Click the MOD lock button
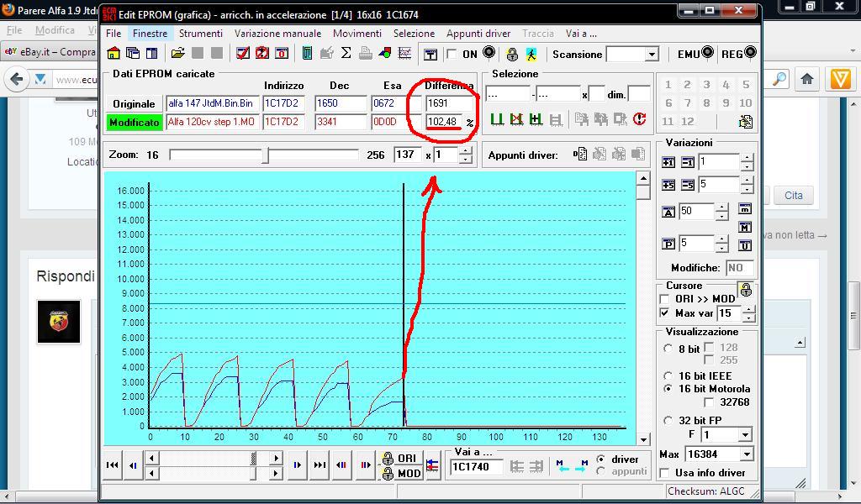 click(400, 473)
